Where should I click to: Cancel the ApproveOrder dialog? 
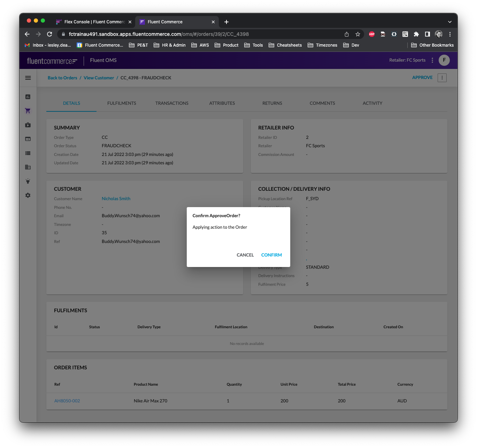point(245,255)
